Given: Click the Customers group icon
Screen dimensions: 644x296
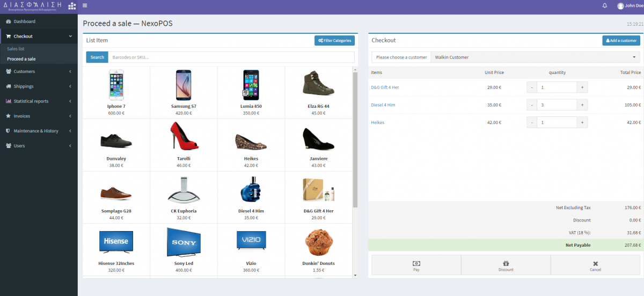Looking at the screenshot, I should pyautogui.click(x=9, y=71).
